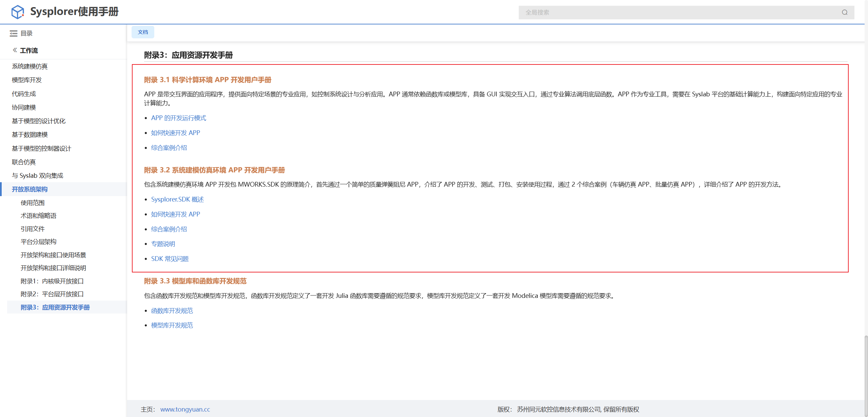Go to 开放架构和接口详细说明 subsection
Screen dimensions: 868x417
[53, 268]
